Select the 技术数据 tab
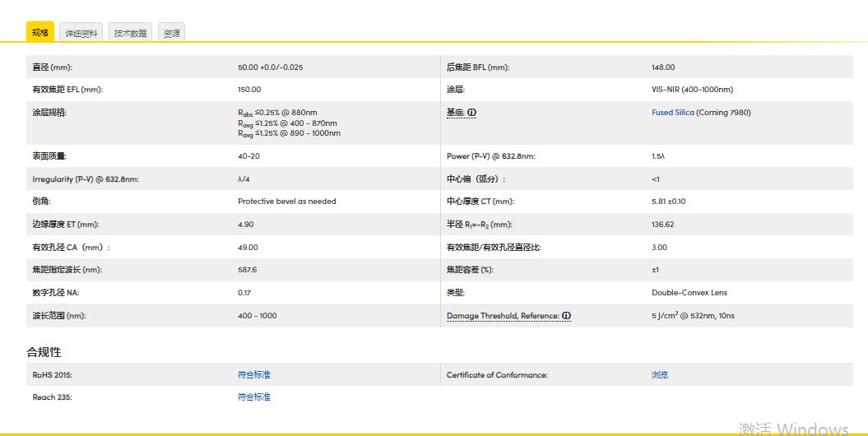This screenshot has width=868, height=436. [130, 33]
